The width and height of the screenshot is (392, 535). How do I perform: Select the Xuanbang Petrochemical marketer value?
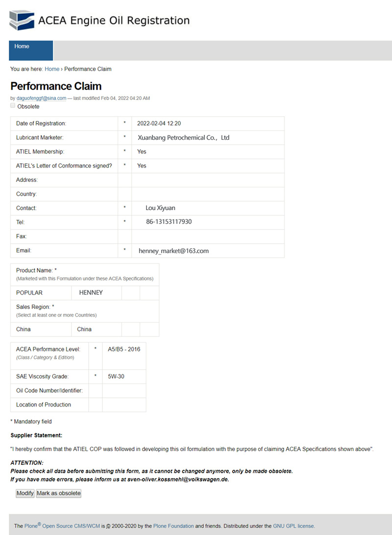pyautogui.click(x=183, y=138)
